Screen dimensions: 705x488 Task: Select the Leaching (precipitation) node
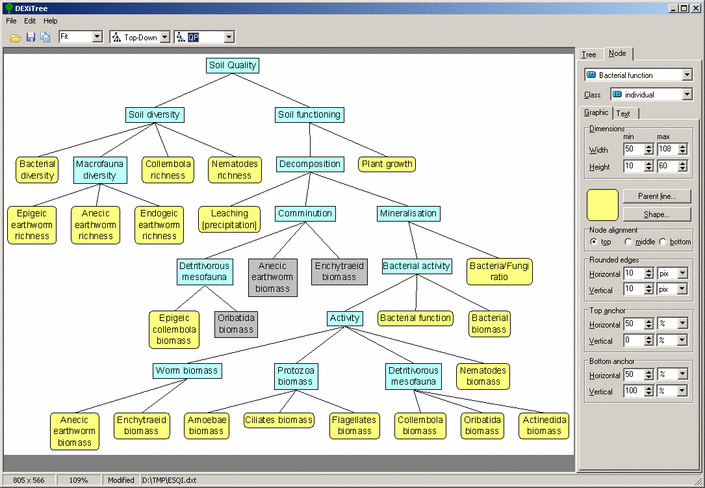(x=229, y=219)
